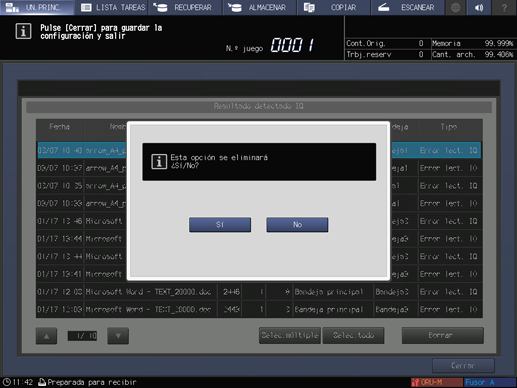Click the clock icon in status bar
This screenshot has width=517, height=388.
click(6, 382)
